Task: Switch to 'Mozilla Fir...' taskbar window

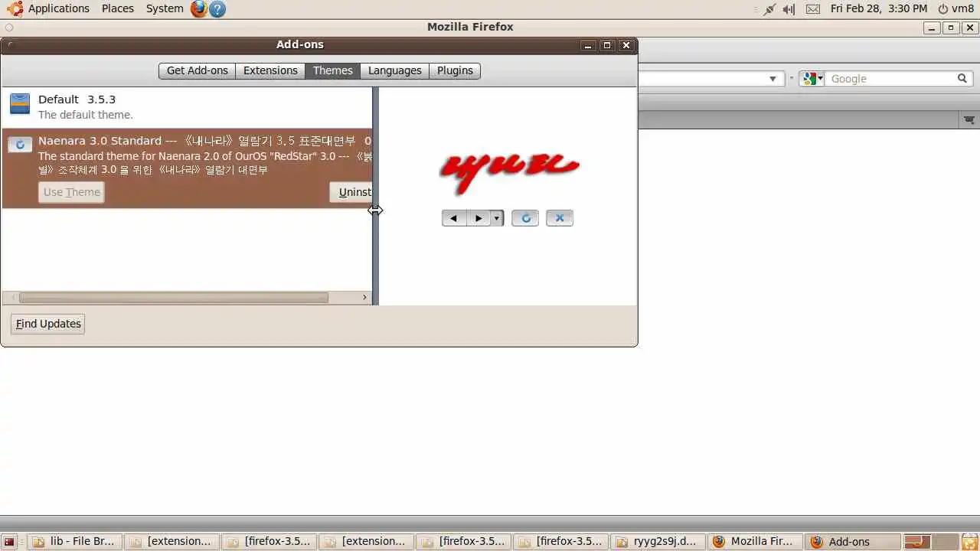Action: pyautogui.click(x=755, y=542)
